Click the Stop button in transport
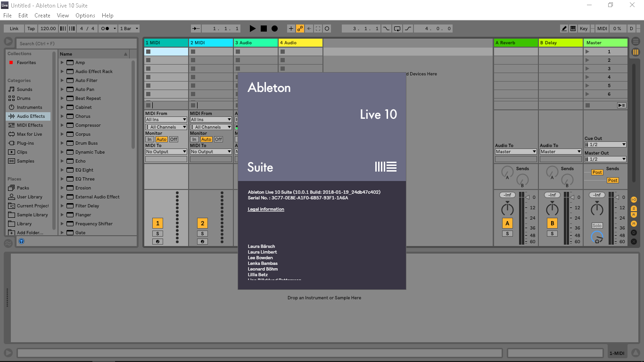The image size is (644, 362). click(264, 29)
